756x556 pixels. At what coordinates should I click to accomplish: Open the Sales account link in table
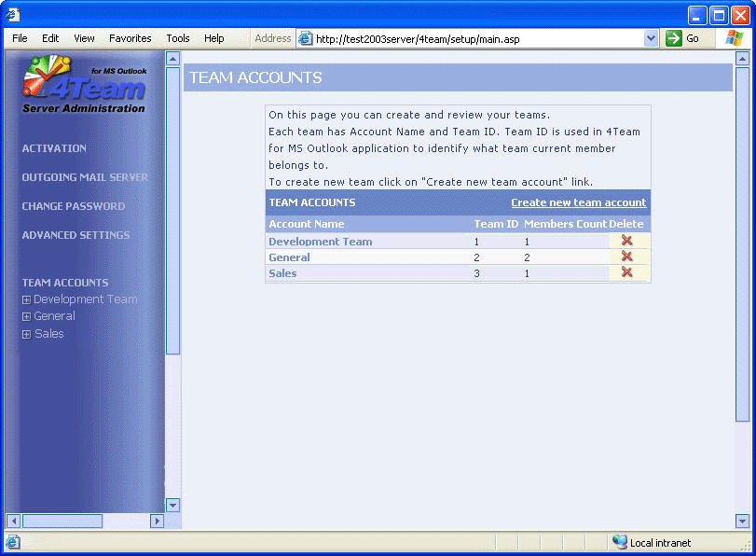(282, 273)
